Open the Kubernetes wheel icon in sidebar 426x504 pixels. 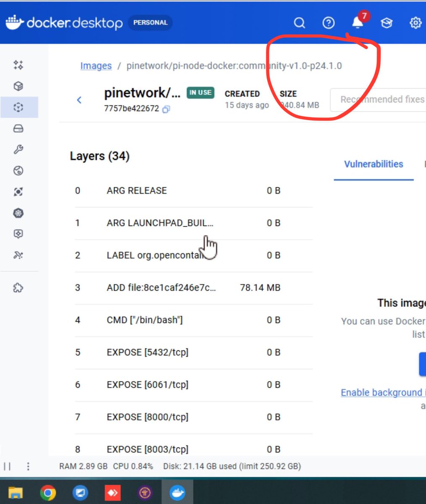(18, 213)
